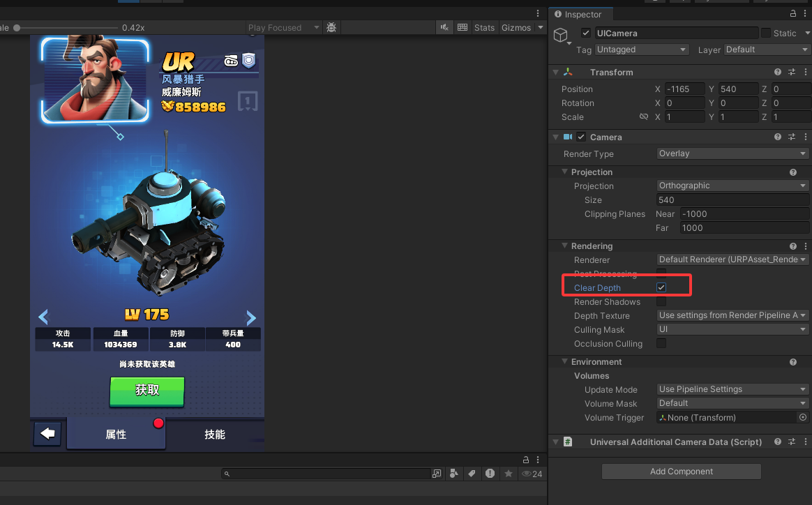The width and height of the screenshot is (812, 505).
Task: Click the blue left arrow beside LV 175
Action: tap(43, 316)
